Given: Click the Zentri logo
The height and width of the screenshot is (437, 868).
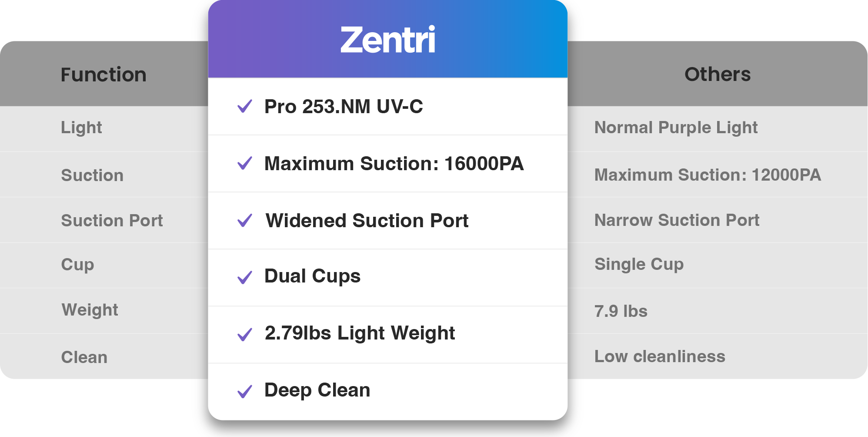Looking at the screenshot, I should (387, 40).
